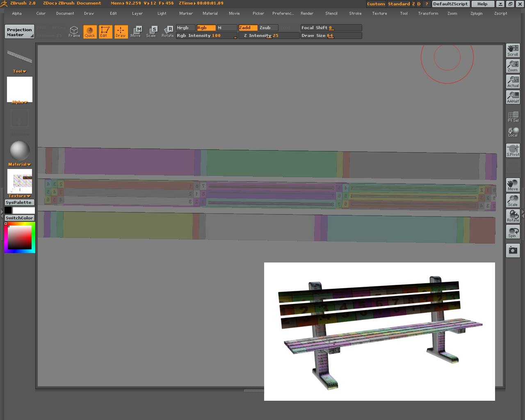Viewport: 525px width, 420px height.
Task: Click the Help button
Action: pos(482,4)
